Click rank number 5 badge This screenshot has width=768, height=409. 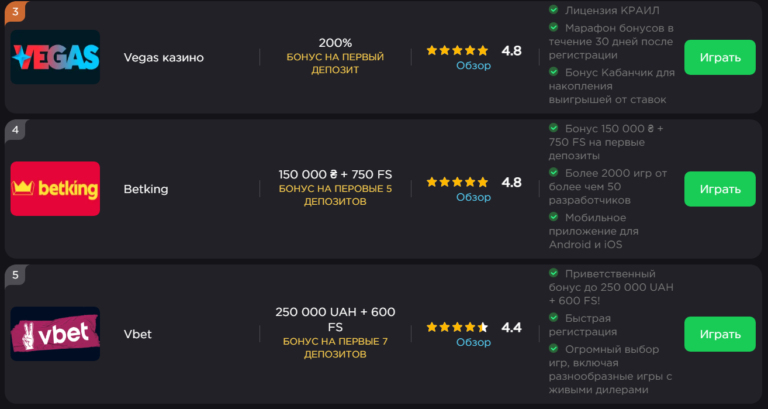tap(15, 275)
